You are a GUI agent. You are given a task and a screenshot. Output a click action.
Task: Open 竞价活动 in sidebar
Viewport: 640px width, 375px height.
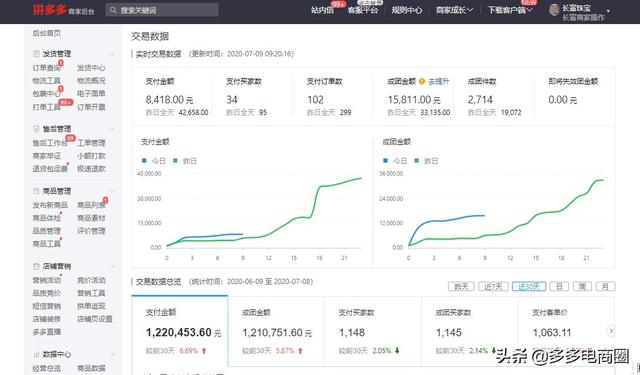pos(91,280)
